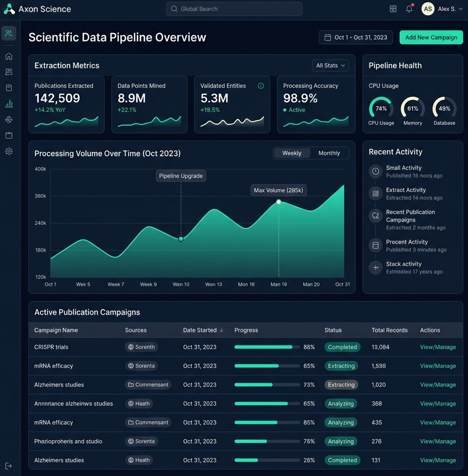Viewport: 468px width, 476px height.
Task: Click the AS user avatar
Action: (x=428, y=9)
